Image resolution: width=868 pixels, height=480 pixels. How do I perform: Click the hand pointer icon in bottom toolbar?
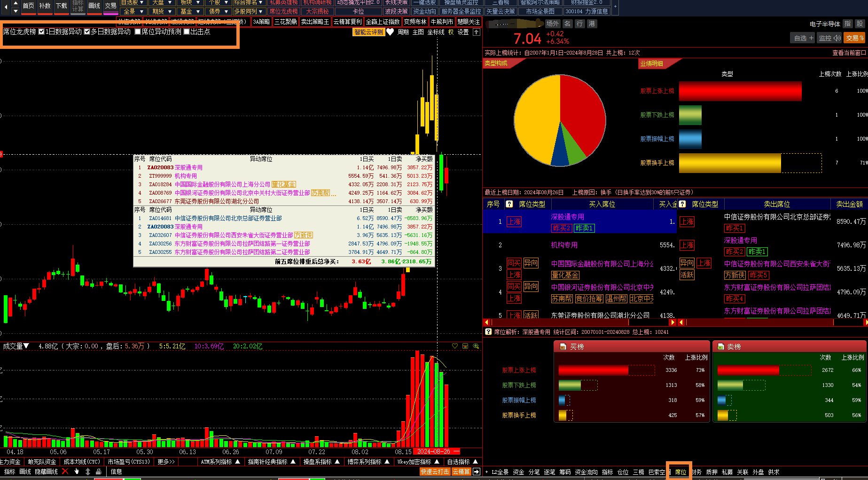point(77,472)
